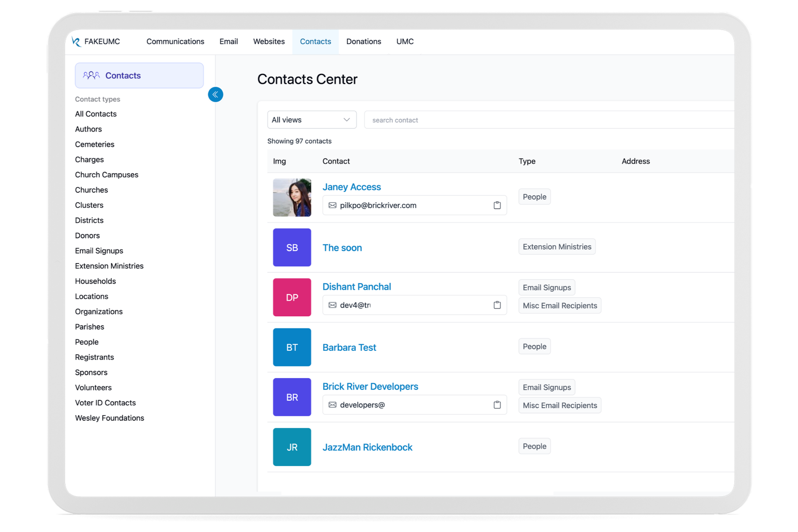Select Churches in contact types list
This screenshot has width=798, height=532.
91,190
